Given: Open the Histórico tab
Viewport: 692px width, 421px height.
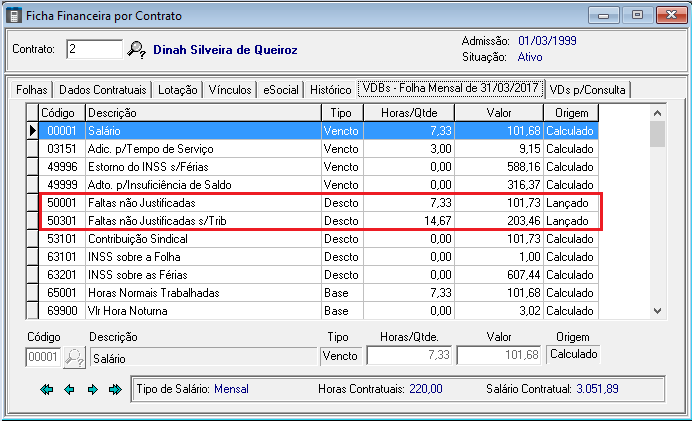Looking at the screenshot, I should pyautogui.click(x=330, y=90).
